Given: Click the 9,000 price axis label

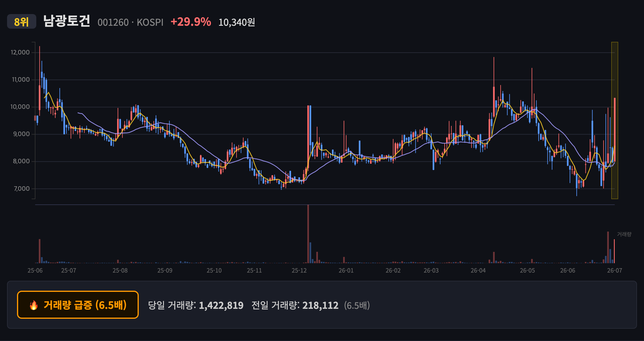Looking at the screenshot, I should (x=21, y=134).
